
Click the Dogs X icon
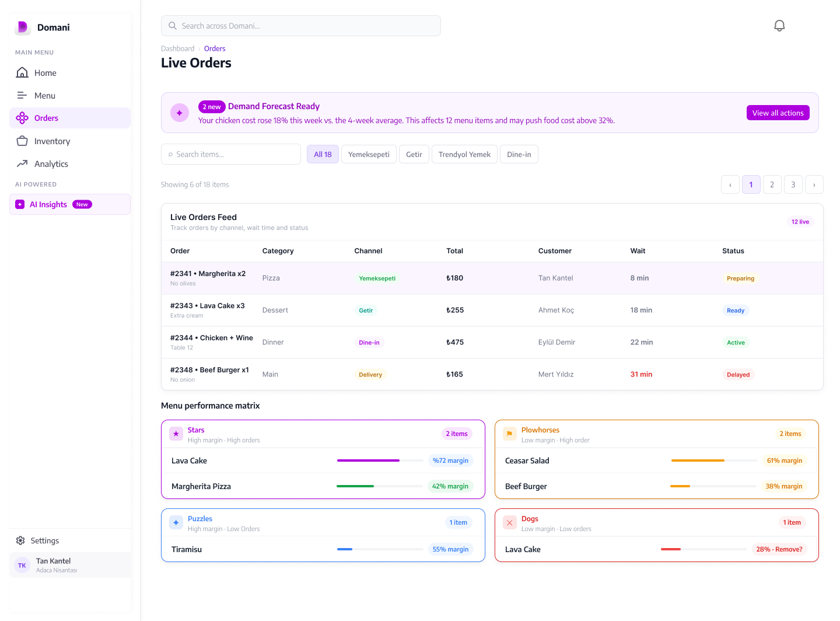510,522
